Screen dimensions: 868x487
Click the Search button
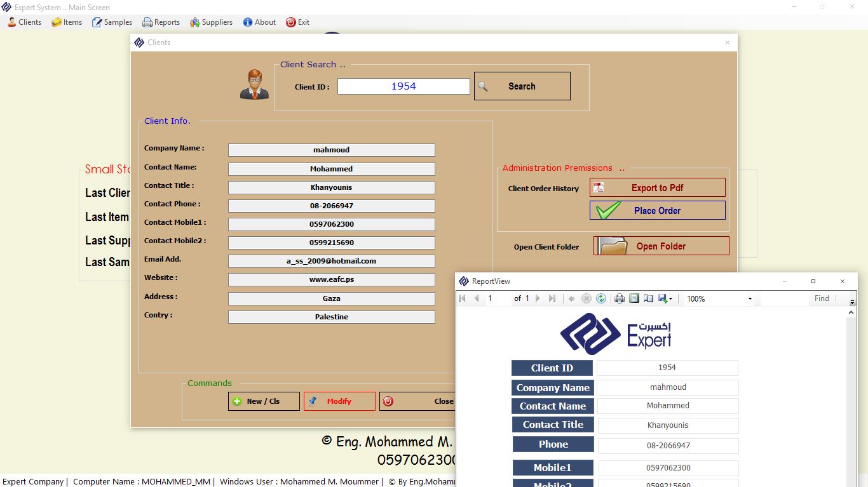[x=522, y=86]
